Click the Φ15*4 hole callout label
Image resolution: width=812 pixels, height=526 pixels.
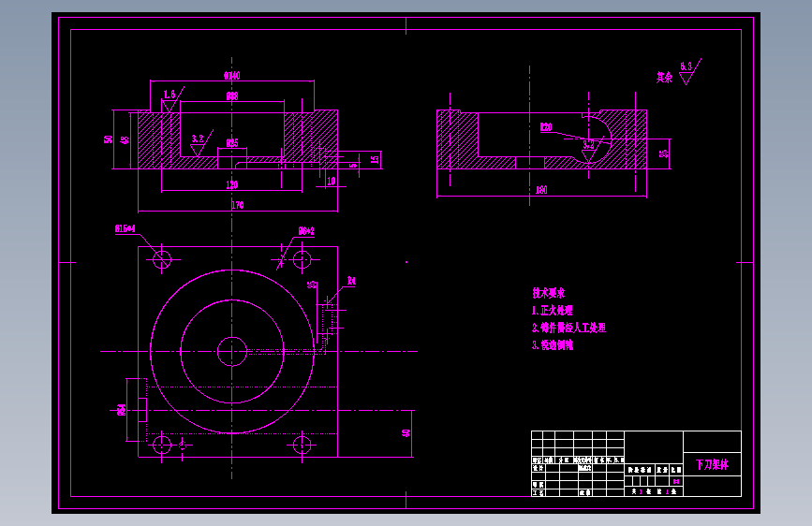click(125, 228)
